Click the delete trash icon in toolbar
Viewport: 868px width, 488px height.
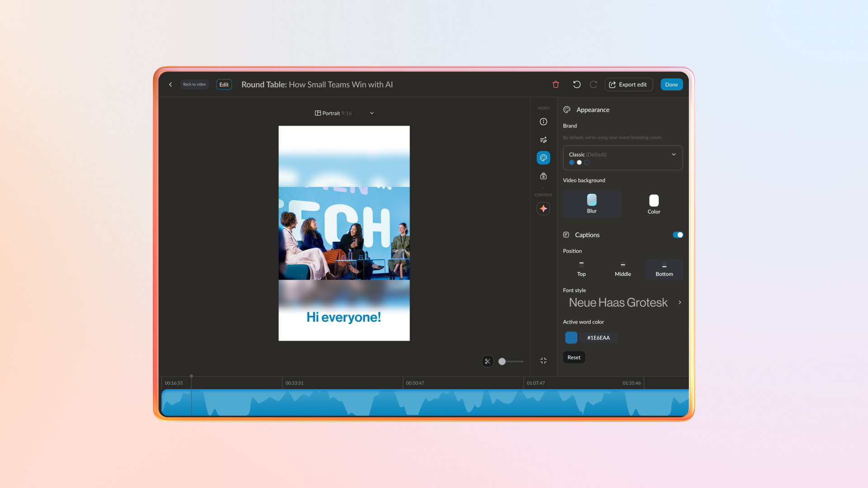coord(556,84)
